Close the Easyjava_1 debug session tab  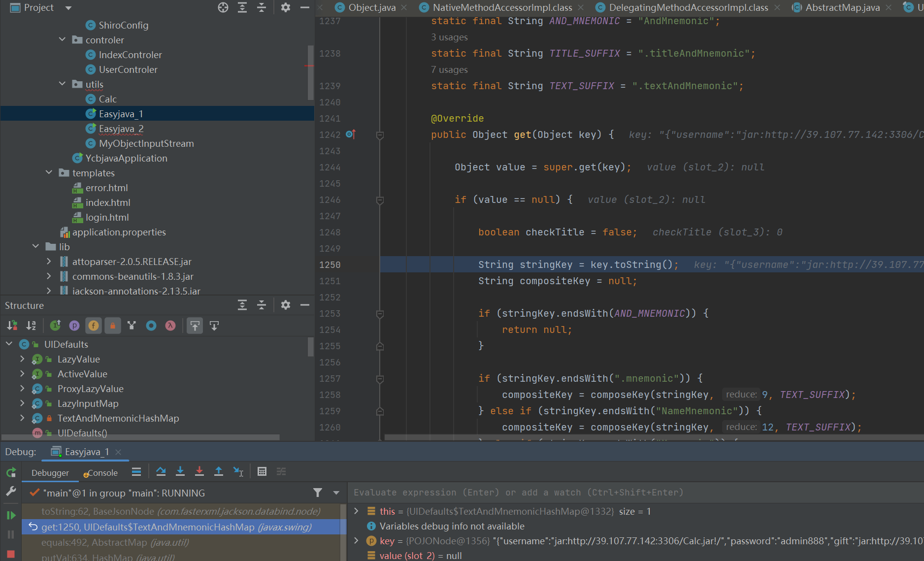[x=118, y=452]
